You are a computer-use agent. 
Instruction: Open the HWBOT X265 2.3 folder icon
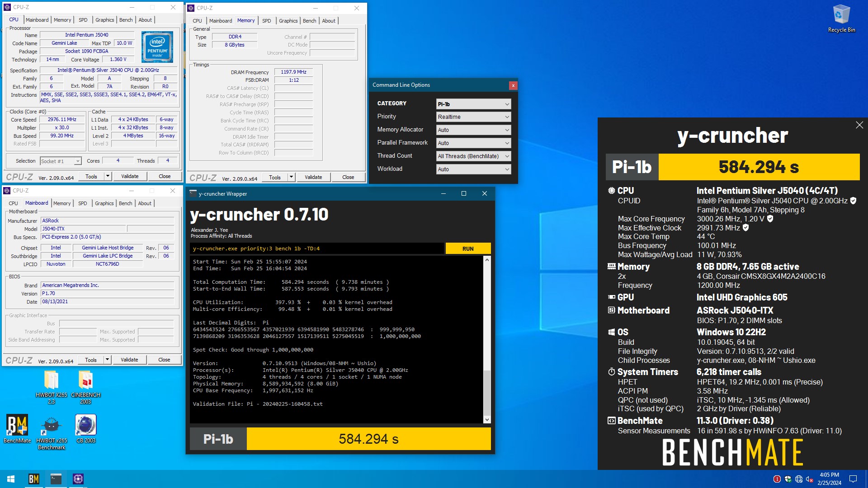point(51,387)
